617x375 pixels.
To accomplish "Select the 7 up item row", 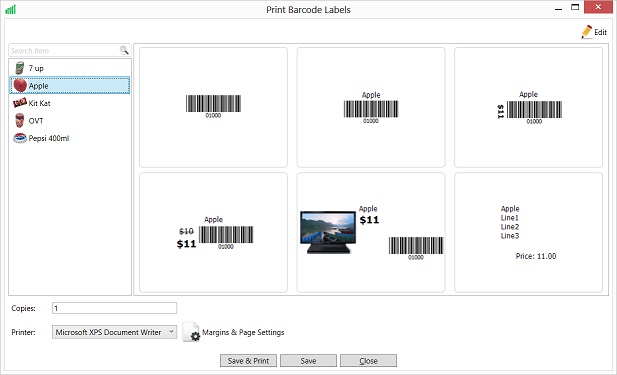I will coord(70,68).
